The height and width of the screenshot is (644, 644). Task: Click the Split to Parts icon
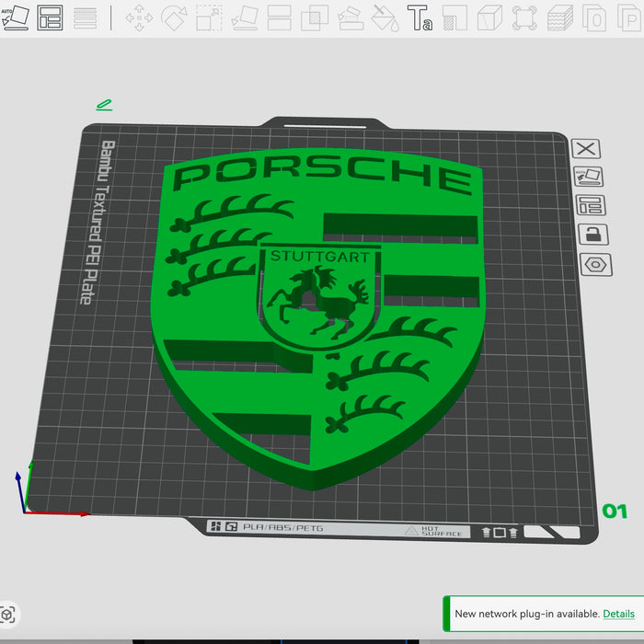pos(629,17)
